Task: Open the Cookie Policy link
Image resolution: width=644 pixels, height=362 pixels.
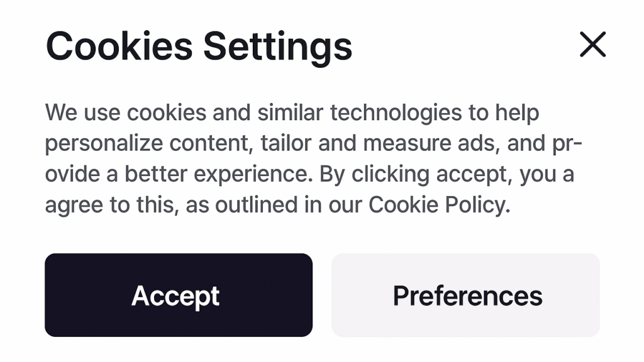Action: tap(438, 205)
